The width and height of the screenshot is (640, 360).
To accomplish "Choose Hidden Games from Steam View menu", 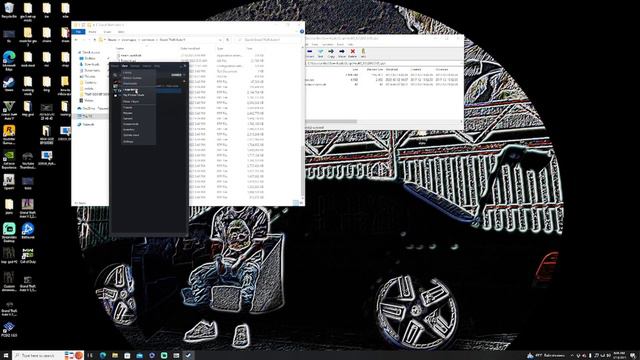I will 133,78.
